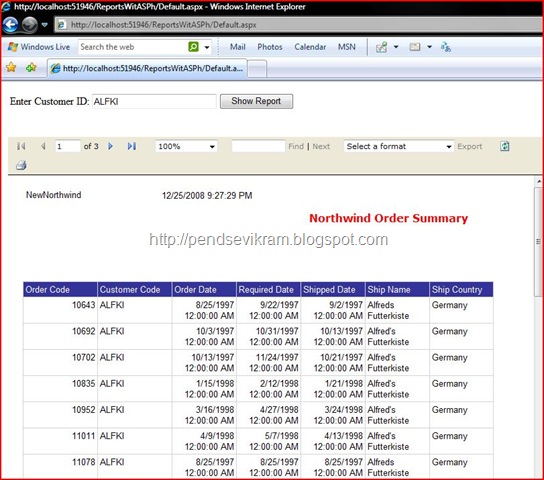
Task: Go to last report page
Action: tap(132, 146)
